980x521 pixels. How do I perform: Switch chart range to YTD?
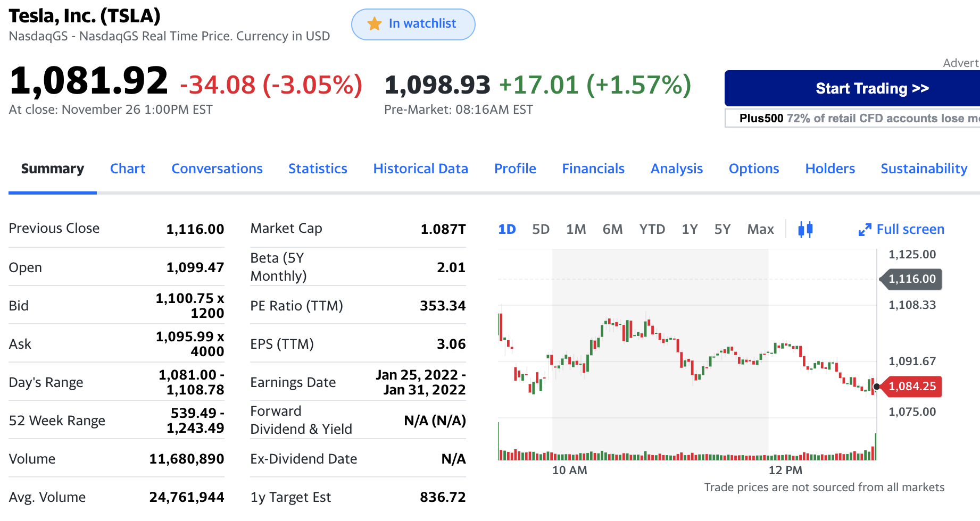click(652, 229)
